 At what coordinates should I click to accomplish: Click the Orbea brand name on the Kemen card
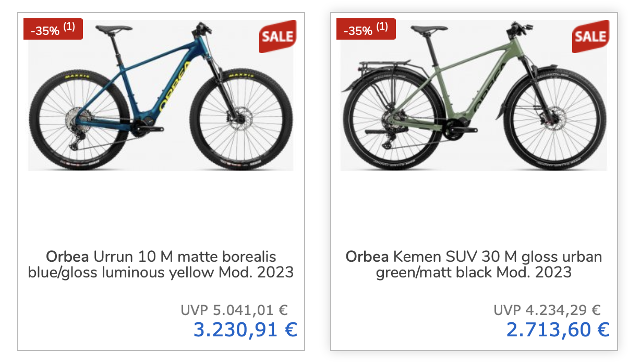pyautogui.click(x=367, y=257)
